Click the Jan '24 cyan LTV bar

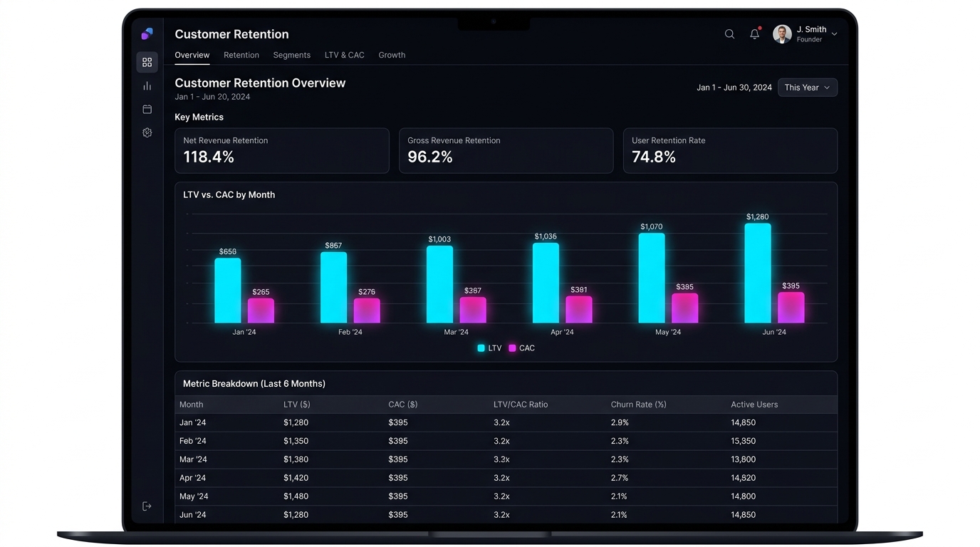[x=228, y=291]
